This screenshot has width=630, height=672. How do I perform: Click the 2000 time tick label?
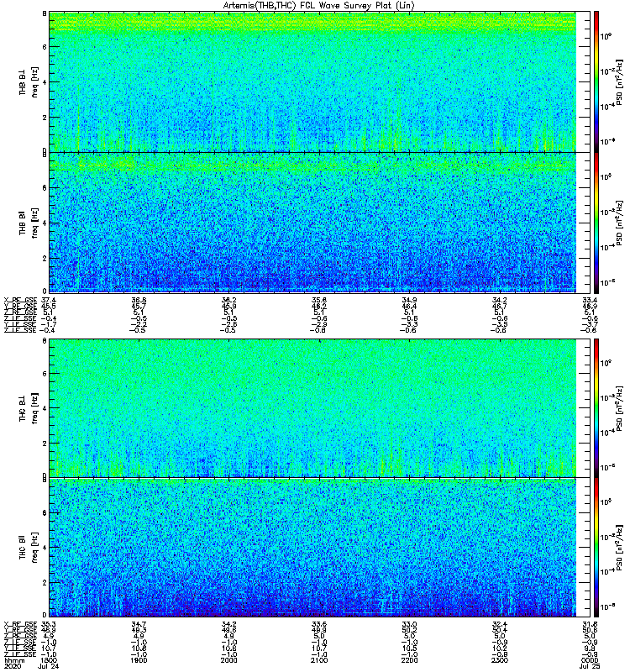click(228, 660)
